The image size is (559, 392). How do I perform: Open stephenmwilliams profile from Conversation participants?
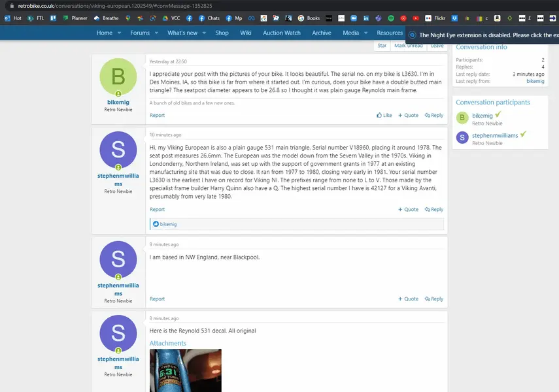point(495,135)
